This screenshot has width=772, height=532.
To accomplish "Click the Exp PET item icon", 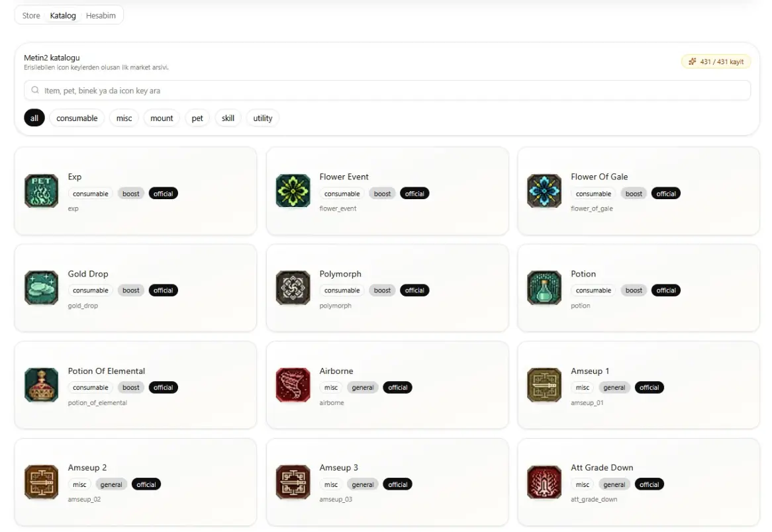I will [41, 191].
